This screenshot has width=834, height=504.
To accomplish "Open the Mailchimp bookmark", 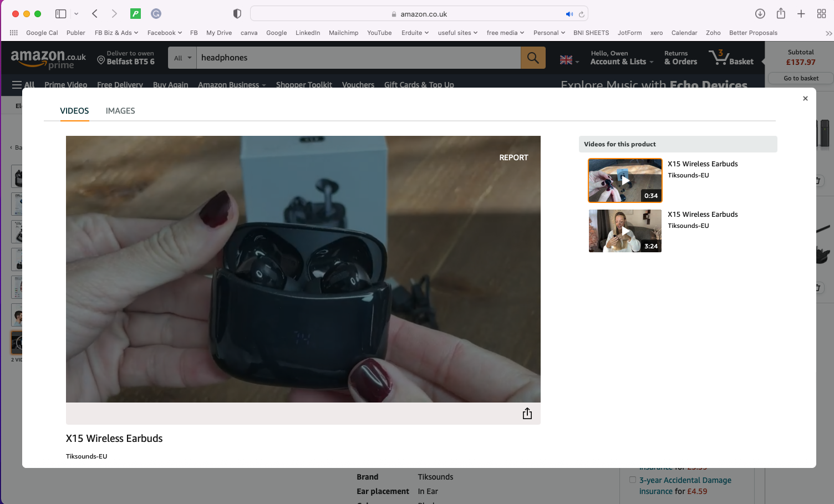I will tap(344, 33).
